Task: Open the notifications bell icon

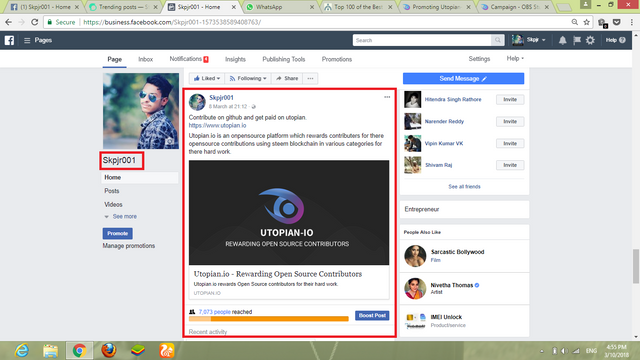Action: [562, 40]
